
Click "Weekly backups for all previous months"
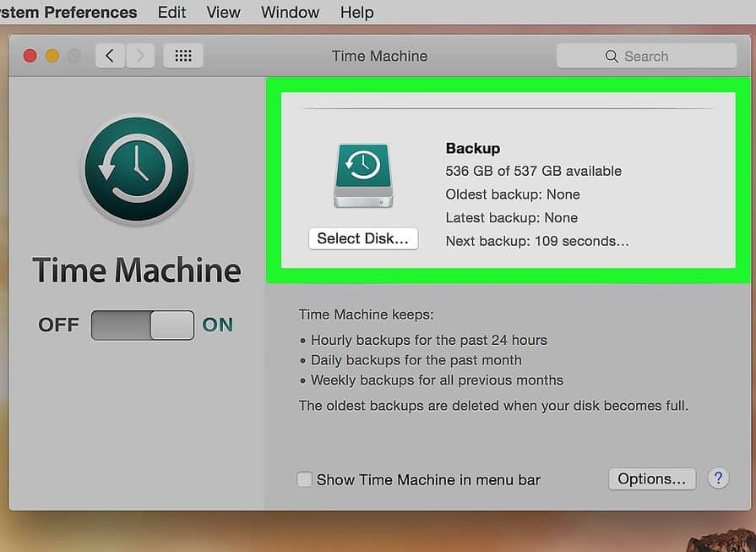pos(437,380)
